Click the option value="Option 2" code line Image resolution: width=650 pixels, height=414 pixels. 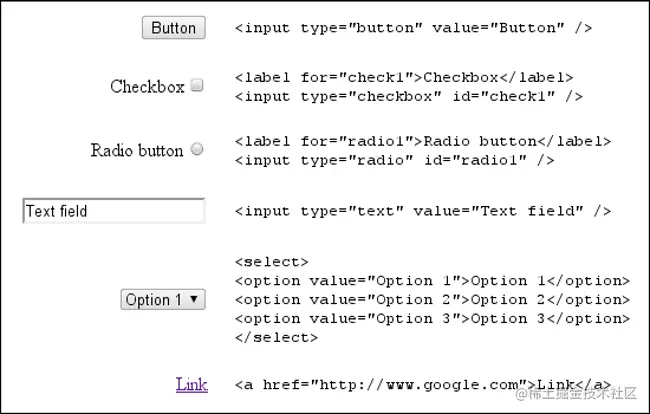coord(432,299)
